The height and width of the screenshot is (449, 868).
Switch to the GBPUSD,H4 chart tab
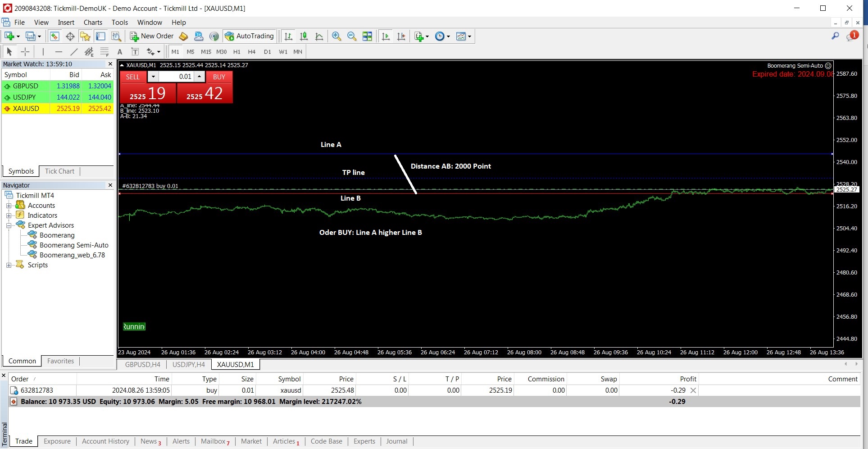(x=142, y=364)
